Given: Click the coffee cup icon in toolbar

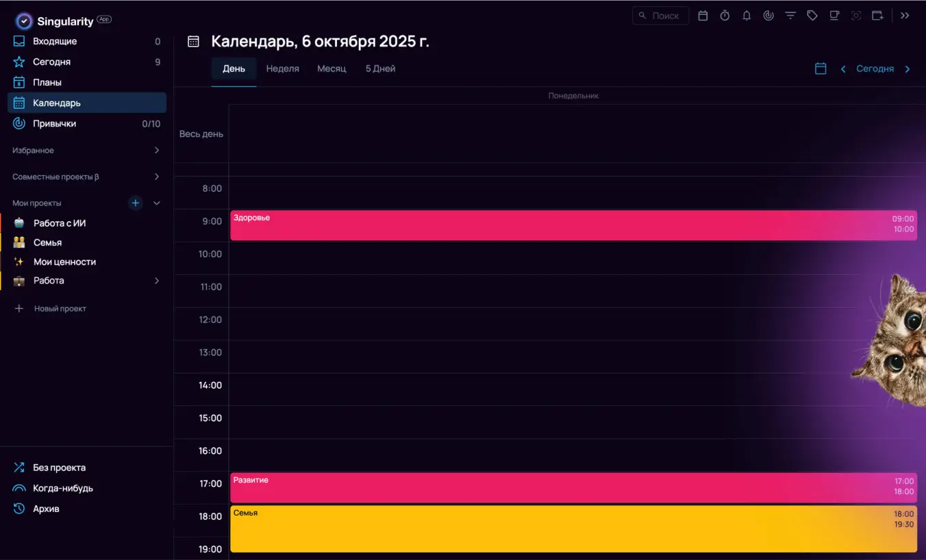Looking at the screenshot, I should tap(834, 16).
